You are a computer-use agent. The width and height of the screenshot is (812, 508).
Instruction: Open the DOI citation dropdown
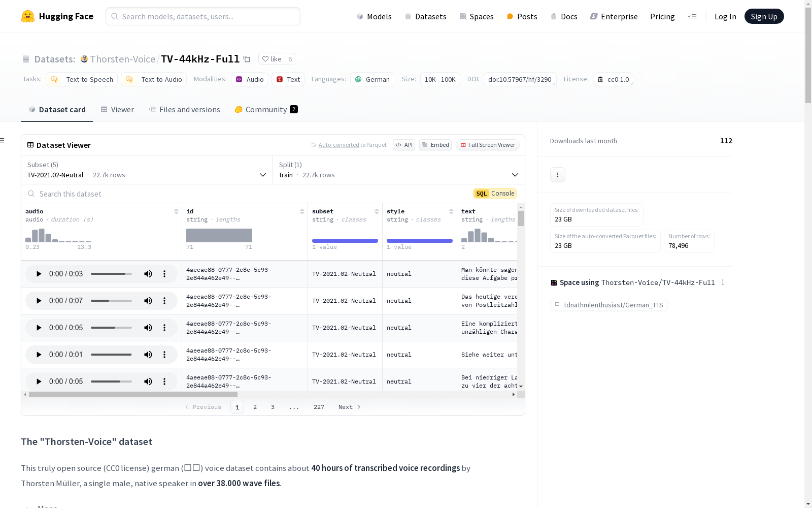point(520,79)
